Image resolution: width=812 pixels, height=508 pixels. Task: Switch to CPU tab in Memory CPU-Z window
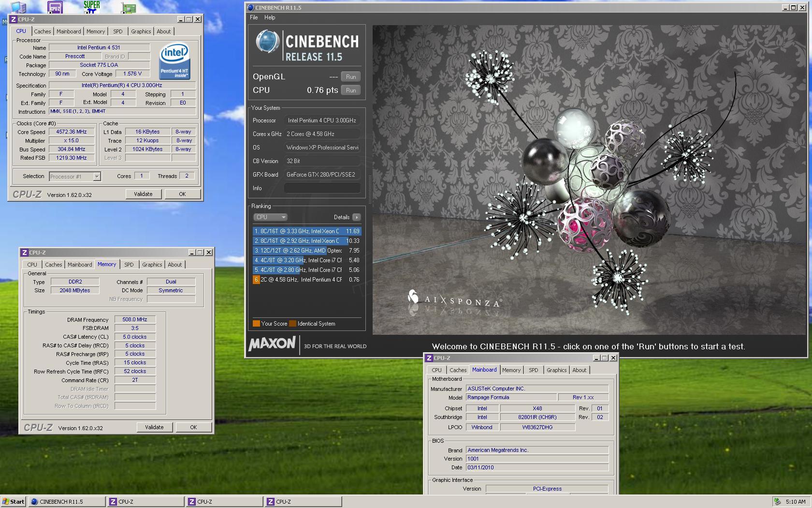coord(32,265)
